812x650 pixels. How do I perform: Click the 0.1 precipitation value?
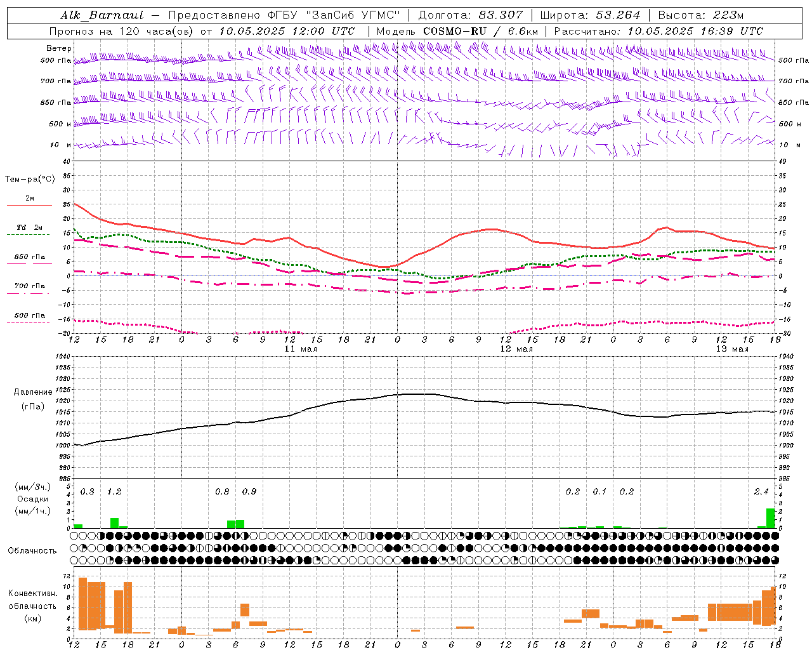[x=599, y=492]
